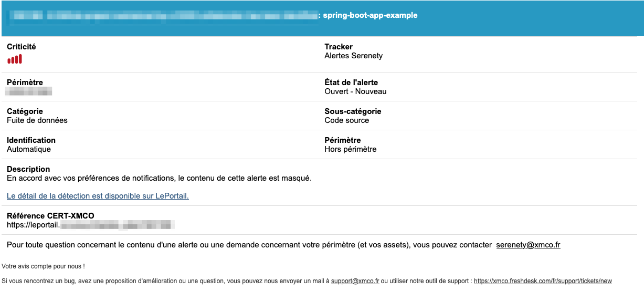Image resolution: width=644 pixels, height=291 pixels.
Task: Click the masked alert content notice text
Action: 159,178
